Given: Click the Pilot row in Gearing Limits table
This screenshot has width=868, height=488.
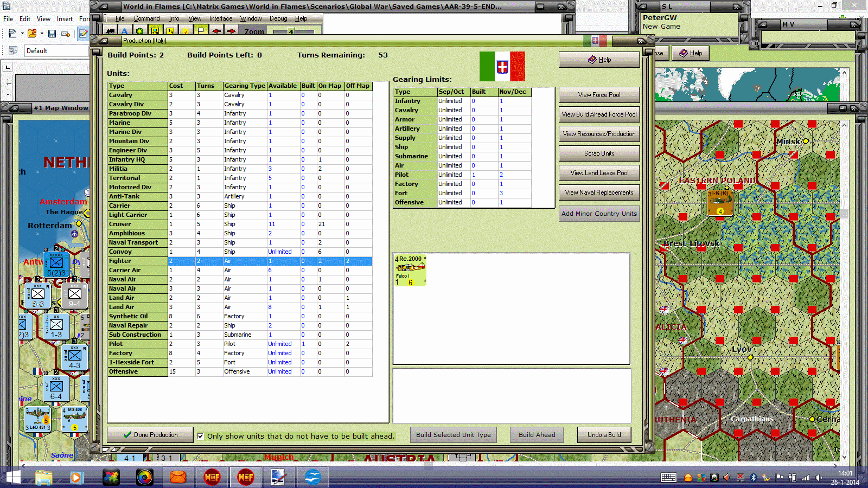Looking at the screenshot, I should coord(462,175).
